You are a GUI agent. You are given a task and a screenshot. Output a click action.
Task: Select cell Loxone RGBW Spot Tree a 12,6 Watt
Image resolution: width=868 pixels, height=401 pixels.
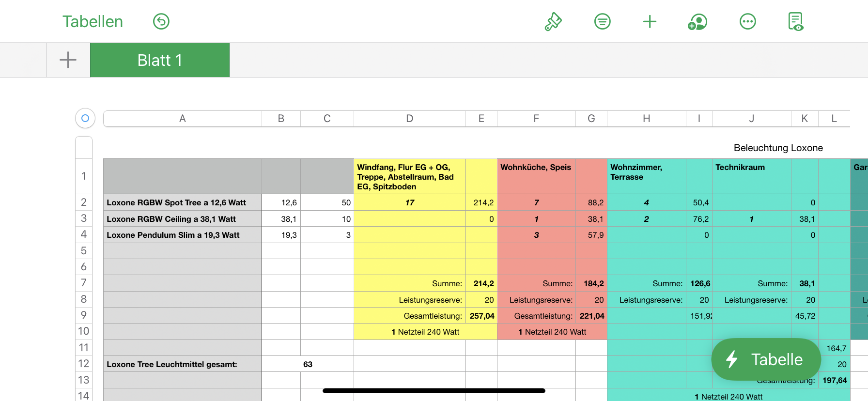click(183, 202)
